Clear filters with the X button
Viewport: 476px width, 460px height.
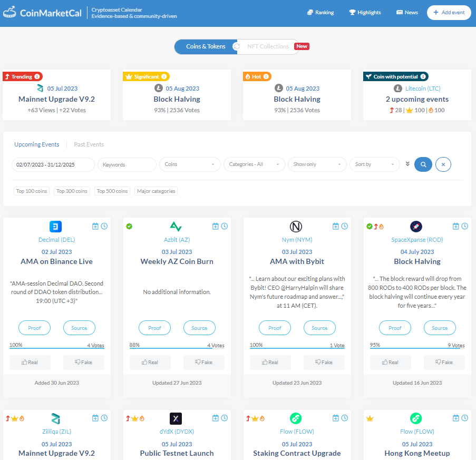443,164
